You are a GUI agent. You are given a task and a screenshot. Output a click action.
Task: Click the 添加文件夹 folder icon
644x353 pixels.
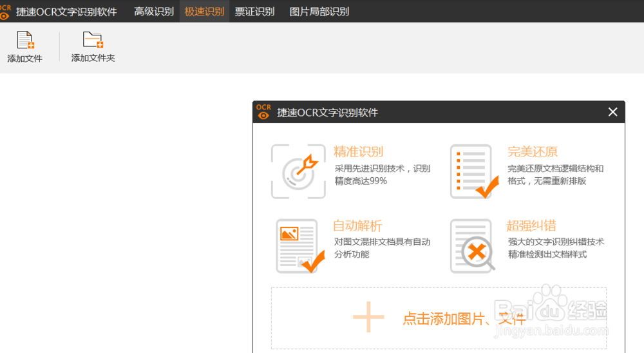tap(93, 40)
